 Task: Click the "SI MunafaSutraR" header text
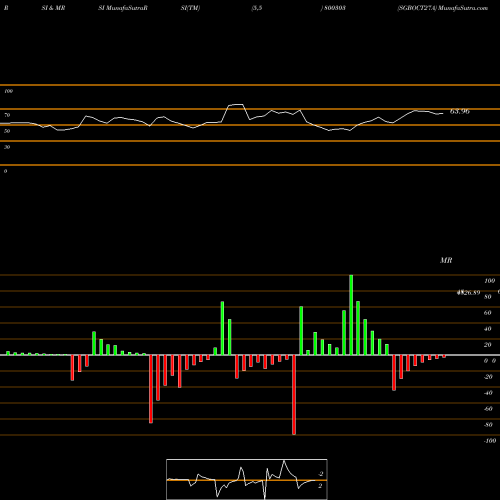pos(123,8)
